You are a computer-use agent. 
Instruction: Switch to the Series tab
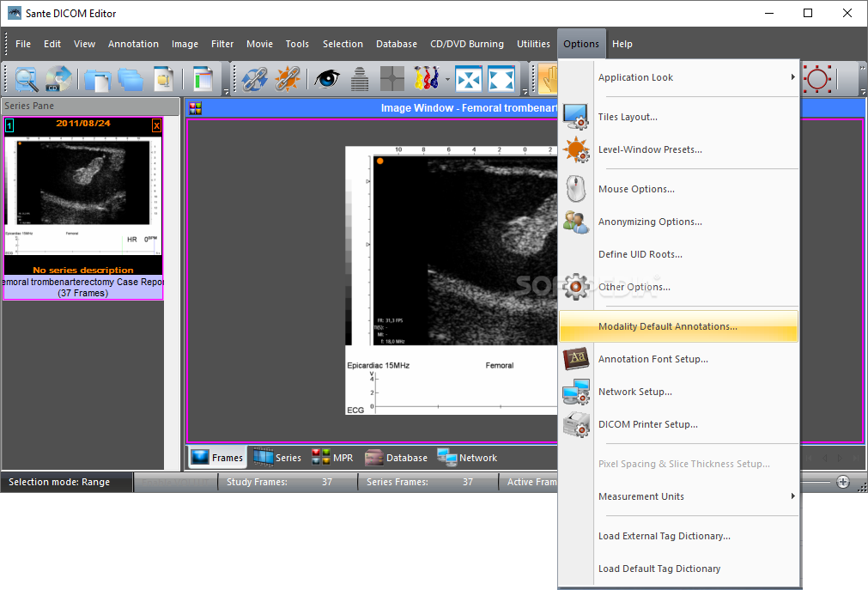coord(277,458)
